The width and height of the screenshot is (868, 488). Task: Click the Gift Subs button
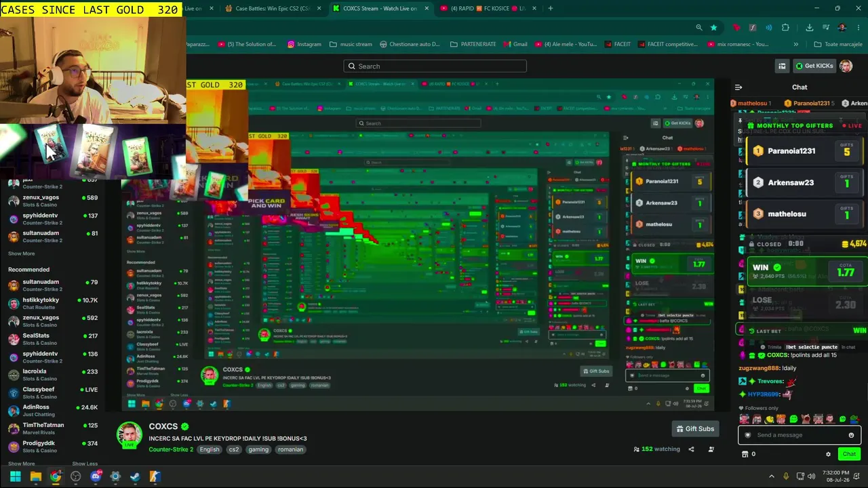(x=695, y=428)
